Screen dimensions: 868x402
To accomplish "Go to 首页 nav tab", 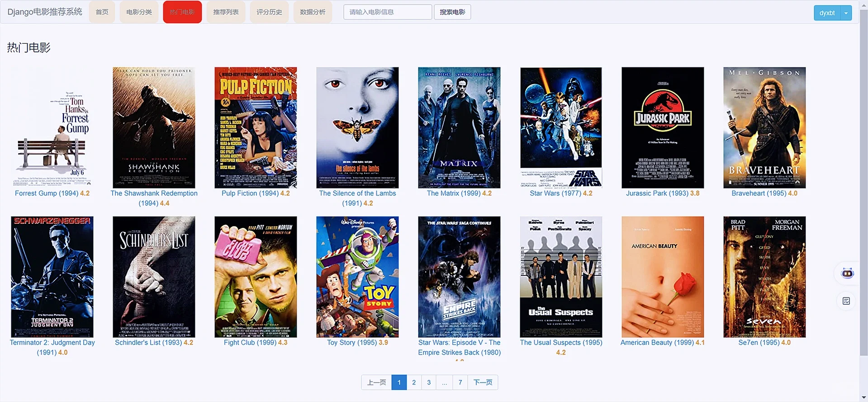I will click(102, 12).
